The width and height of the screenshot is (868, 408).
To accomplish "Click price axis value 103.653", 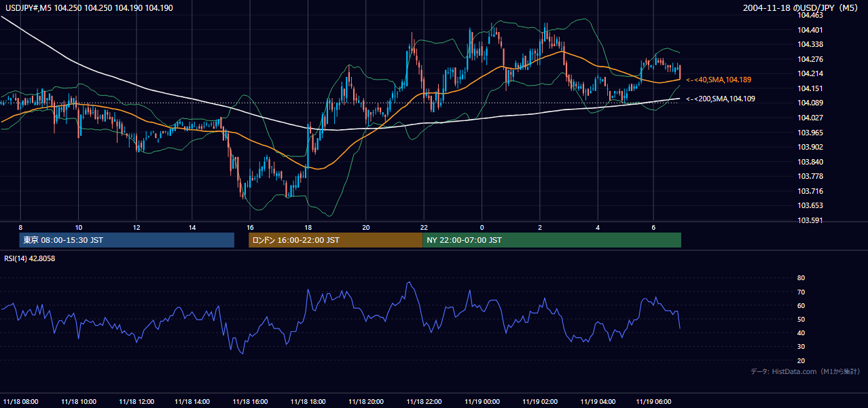I will coord(811,205).
